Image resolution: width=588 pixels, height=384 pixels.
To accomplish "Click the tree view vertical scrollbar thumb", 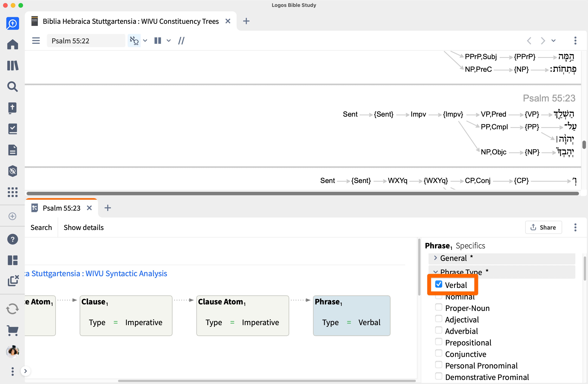I will [x=584, y=145].
